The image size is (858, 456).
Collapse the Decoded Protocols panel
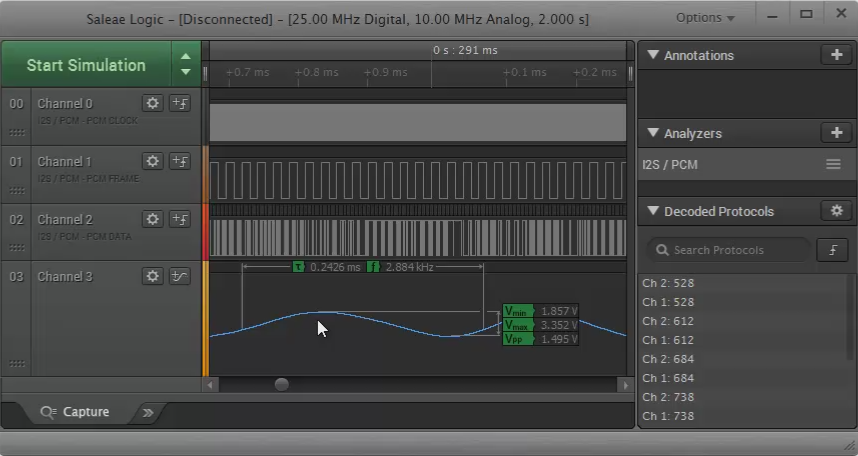coord(653,212)
